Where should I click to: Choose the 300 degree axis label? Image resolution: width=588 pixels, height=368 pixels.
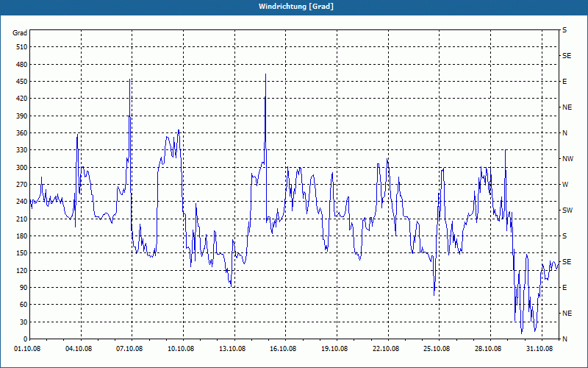click(22, 168)
